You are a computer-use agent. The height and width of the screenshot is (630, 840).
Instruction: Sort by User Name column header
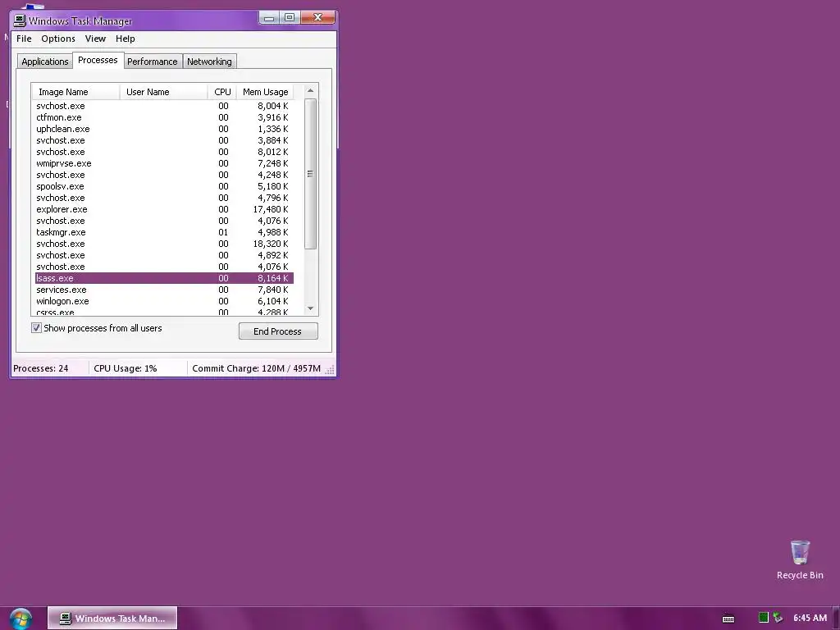coord(163,92)
